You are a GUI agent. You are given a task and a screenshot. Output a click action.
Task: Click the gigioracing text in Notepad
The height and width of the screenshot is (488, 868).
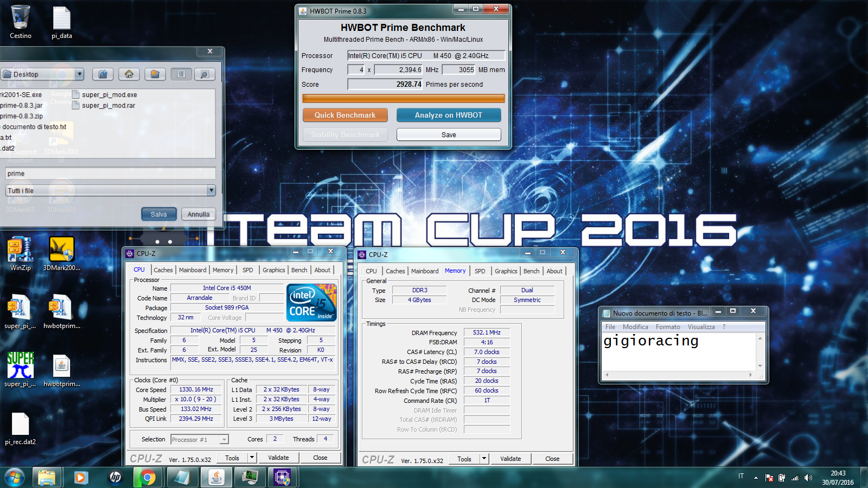tap(651, 341)
